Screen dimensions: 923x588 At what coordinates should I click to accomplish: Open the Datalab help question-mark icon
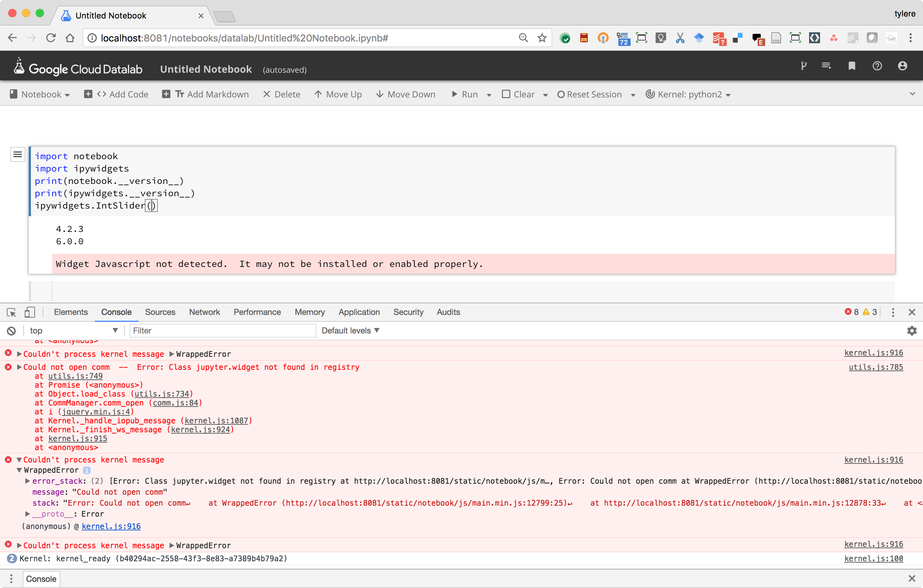pos(877,66)
